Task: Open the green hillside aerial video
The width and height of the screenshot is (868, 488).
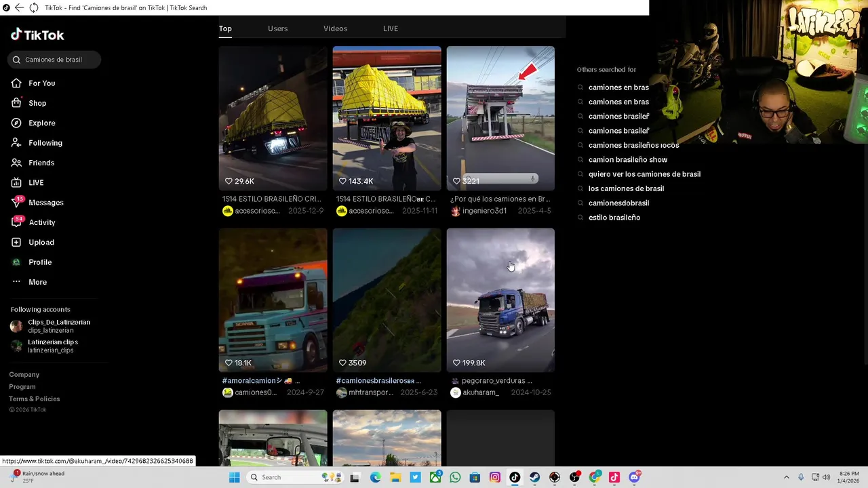Action: (x=387, y=300)
